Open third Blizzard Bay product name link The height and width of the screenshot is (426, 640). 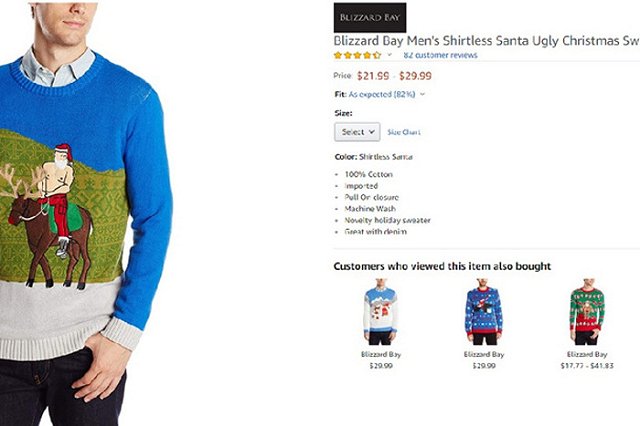click(587, 354)
